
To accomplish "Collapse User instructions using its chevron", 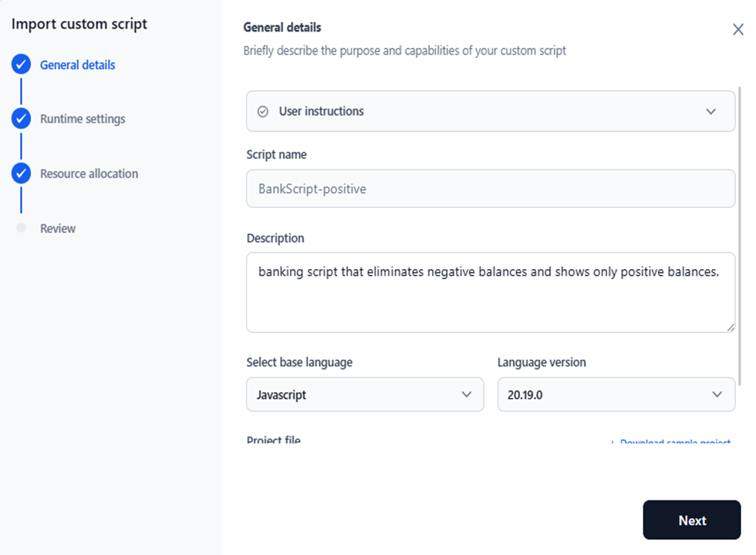I will (x=711, y=111).
